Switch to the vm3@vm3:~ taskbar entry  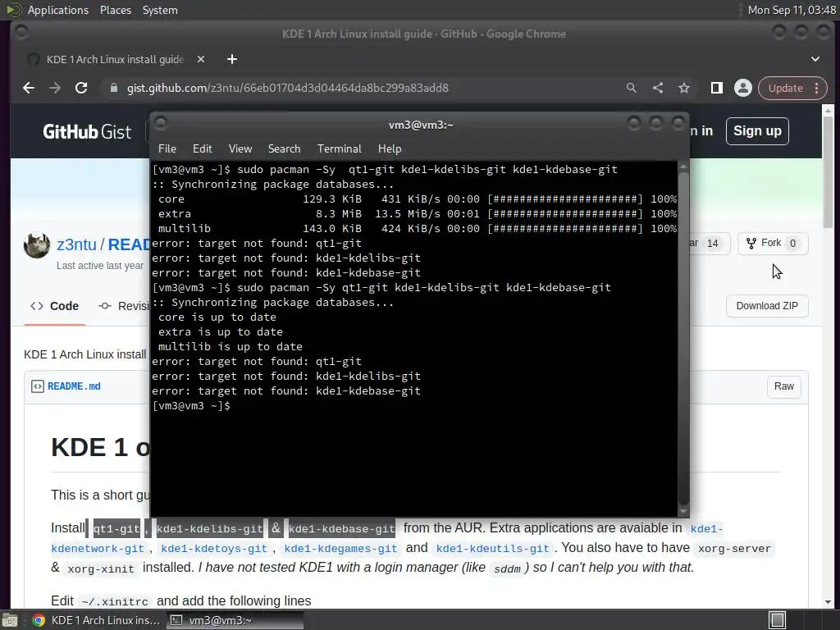pyautogui.click(x=235, y=620)
